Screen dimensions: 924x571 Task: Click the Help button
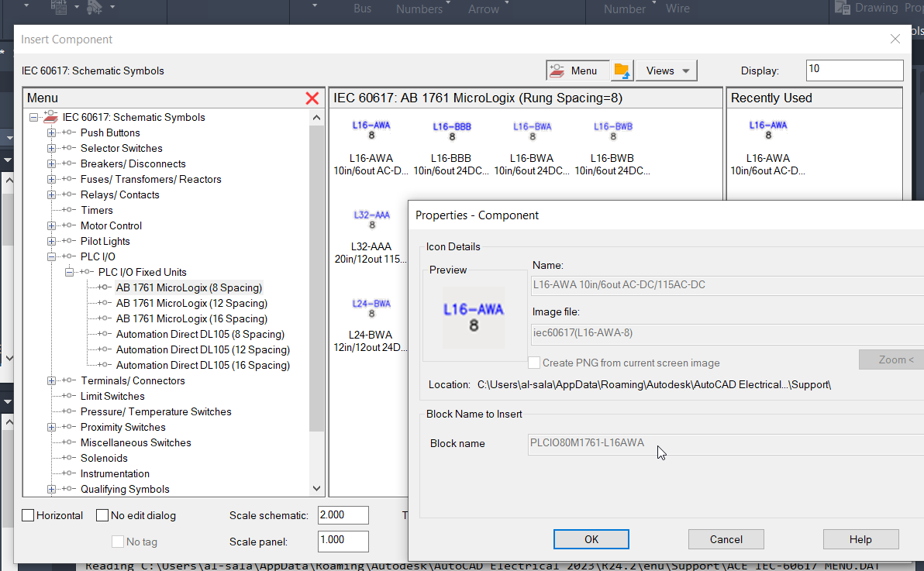(x=860, y=538)
